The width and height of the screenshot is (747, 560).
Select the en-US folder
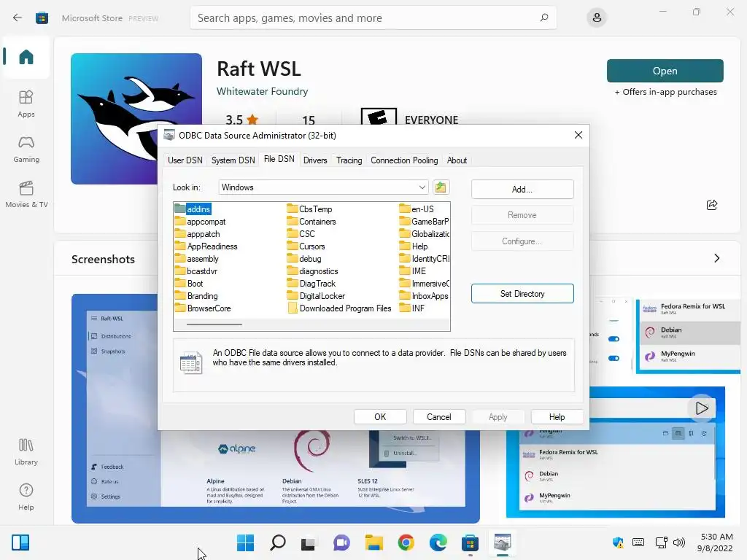coord(417,209)
